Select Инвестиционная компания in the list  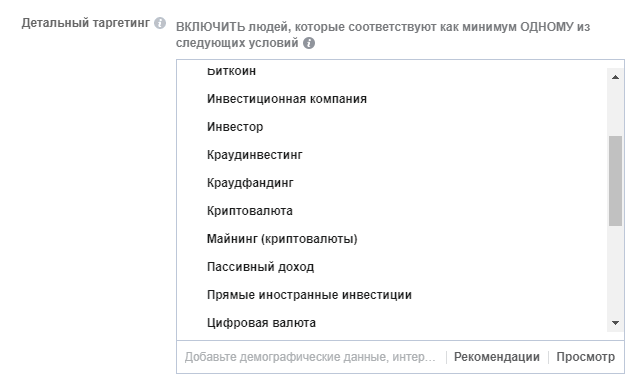click(287, 99)
